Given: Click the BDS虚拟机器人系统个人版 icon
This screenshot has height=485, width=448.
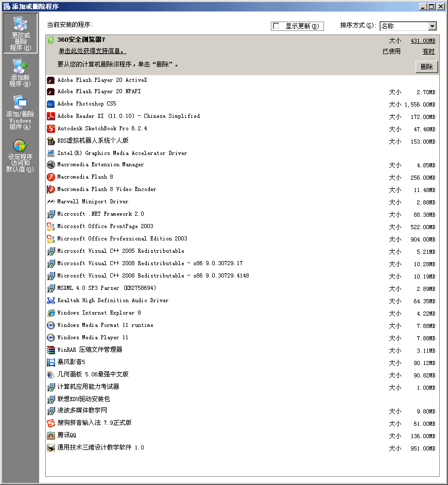Looking at the screenshot, I should click(51, 141).
